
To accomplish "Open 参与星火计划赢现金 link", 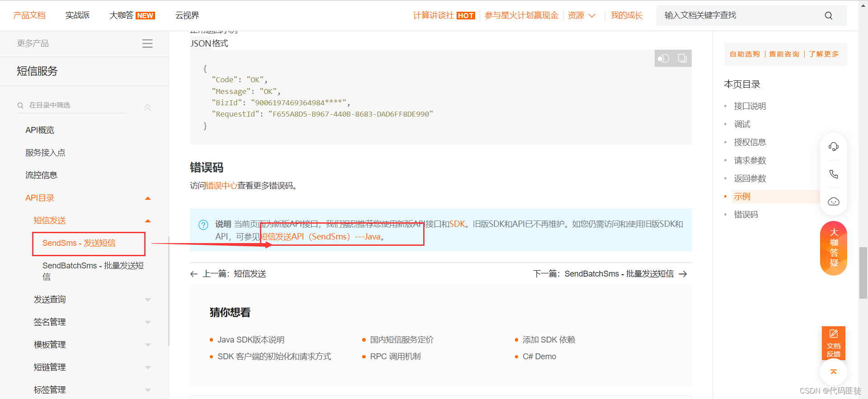I will pos(521,15).
